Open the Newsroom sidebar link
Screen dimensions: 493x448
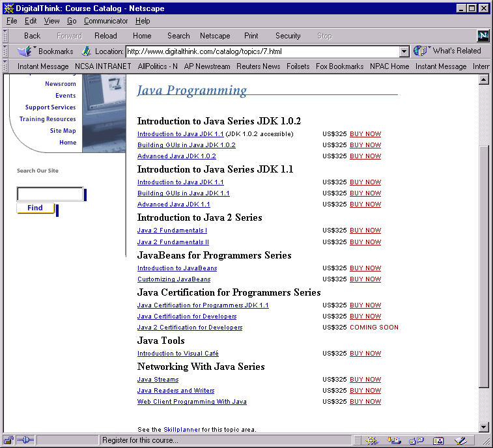(61, 84)
